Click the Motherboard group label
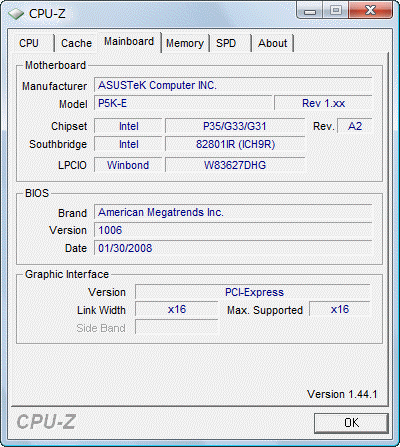 [55, 65]
